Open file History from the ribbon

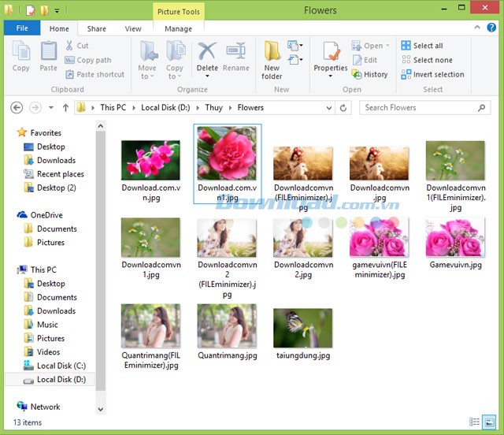[369, 75]
